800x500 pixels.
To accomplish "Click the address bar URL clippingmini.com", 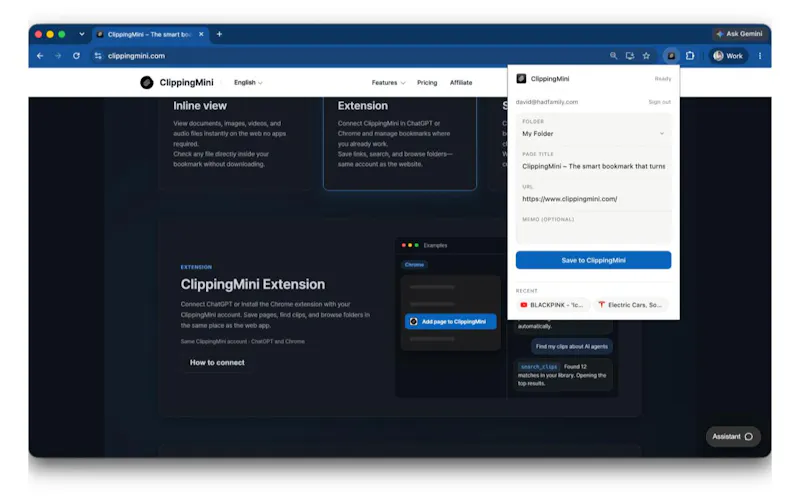I will tap(136, 56).
